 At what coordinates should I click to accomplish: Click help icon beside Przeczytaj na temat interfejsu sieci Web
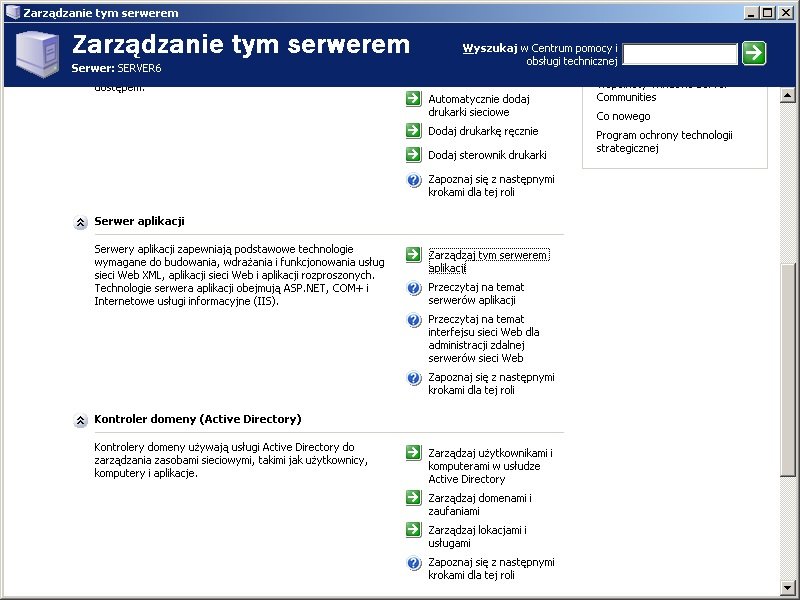(x=414, y=320)
